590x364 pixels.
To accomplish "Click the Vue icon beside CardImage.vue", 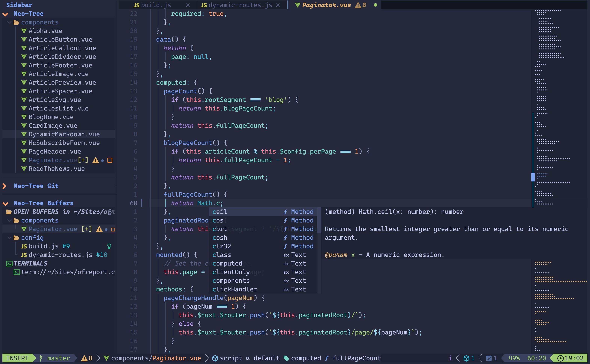I will click(24, 126).
